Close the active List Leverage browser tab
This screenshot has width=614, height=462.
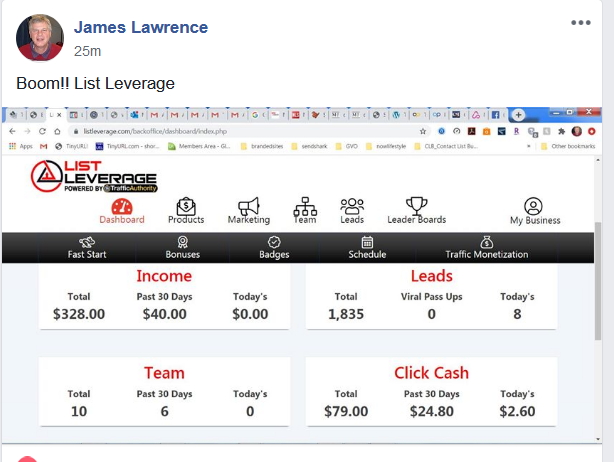pos(59,115)
